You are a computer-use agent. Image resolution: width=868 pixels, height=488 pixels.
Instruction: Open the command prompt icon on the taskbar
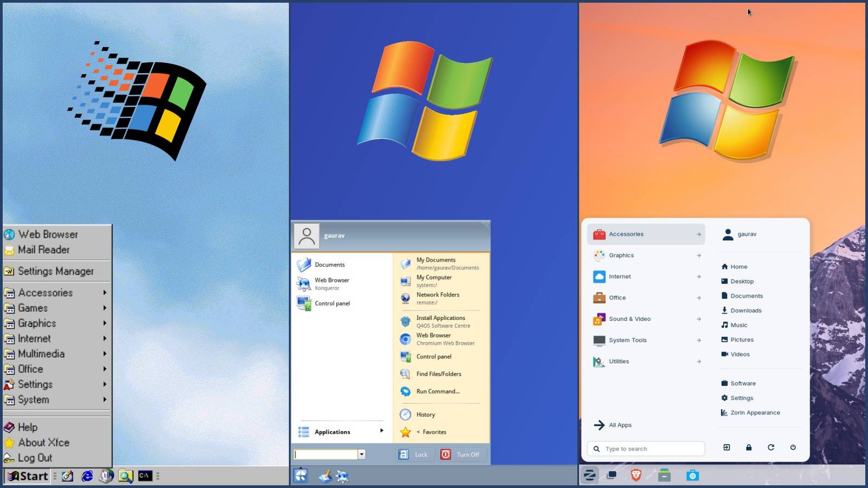(x=144, y=476)
